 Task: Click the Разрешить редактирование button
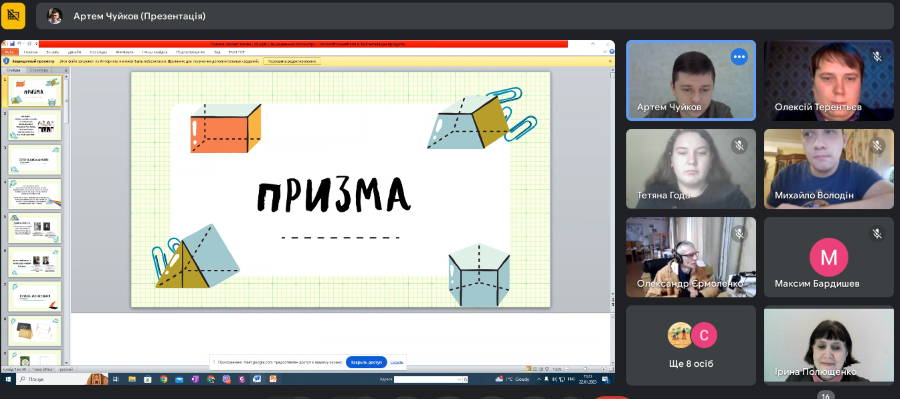[x=292, y=60]
